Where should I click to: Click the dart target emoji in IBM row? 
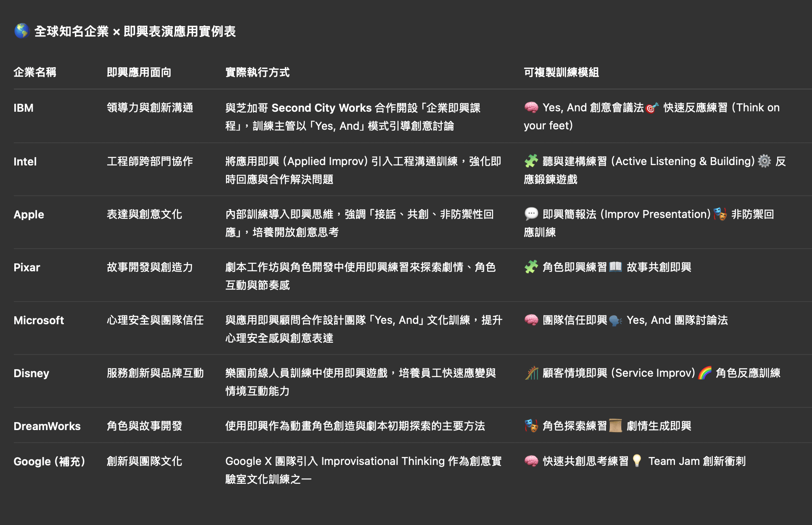(652, 108)
